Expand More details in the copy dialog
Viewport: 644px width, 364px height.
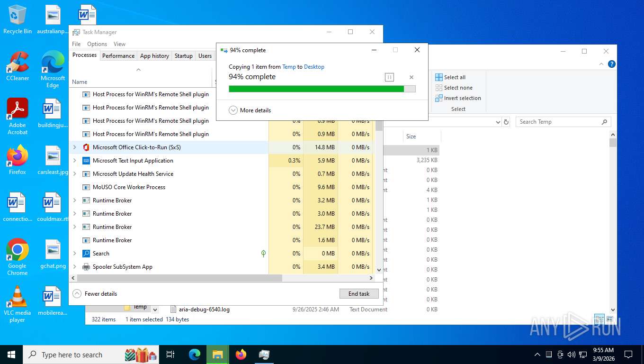coord(250,110)
